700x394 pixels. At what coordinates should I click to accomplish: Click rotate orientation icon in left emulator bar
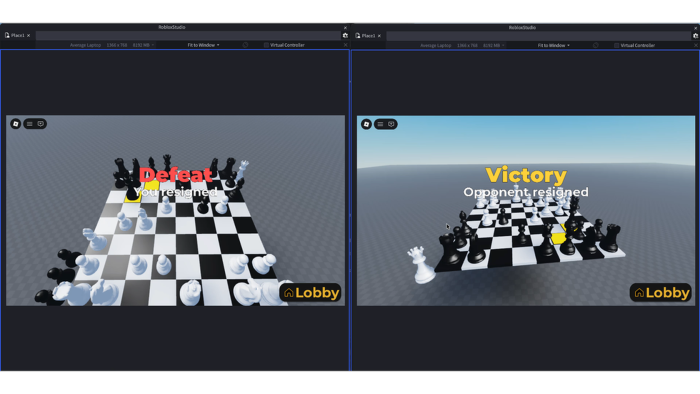point(245,45)
